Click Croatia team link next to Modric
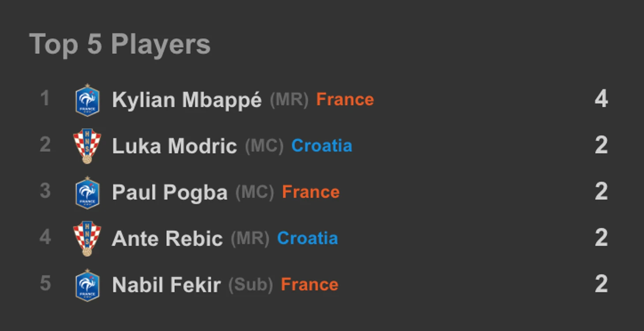The height and width of the screenshot is (331, 644). coord(322,146)
